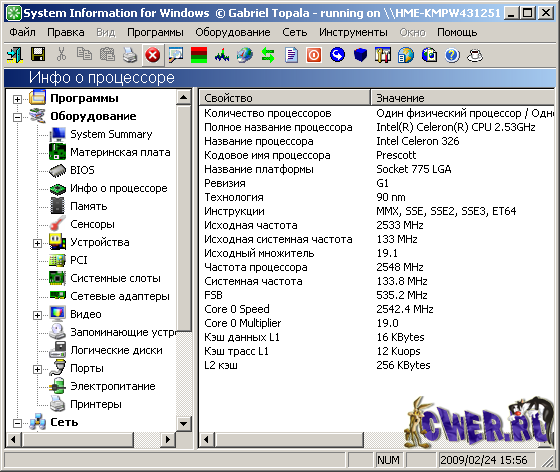Select Инфо о процессоре tree item
Screen dimensions: 560x472
click(x=119, y=188)
